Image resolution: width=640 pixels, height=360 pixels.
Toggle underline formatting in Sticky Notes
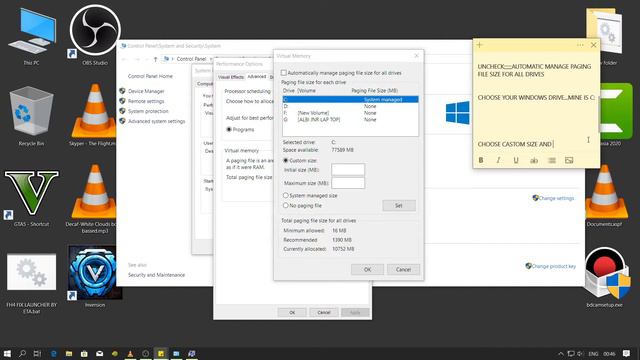[x=516, y=160]
